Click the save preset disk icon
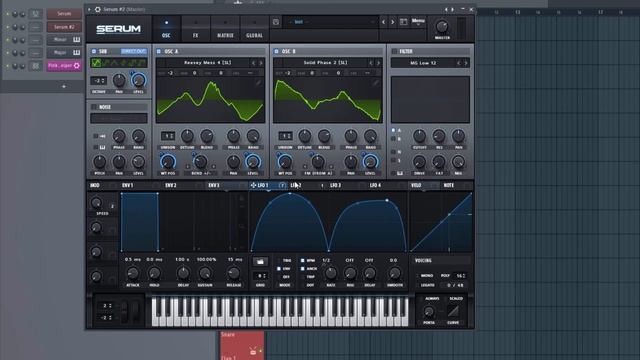 click(x=276, y=22)
